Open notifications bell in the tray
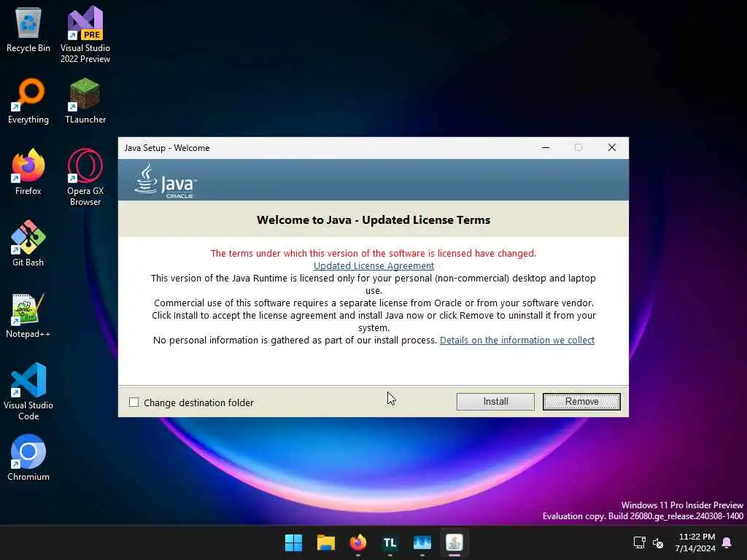Image resolution: width=747 pixels, height=560 pixels. (727, 542)
